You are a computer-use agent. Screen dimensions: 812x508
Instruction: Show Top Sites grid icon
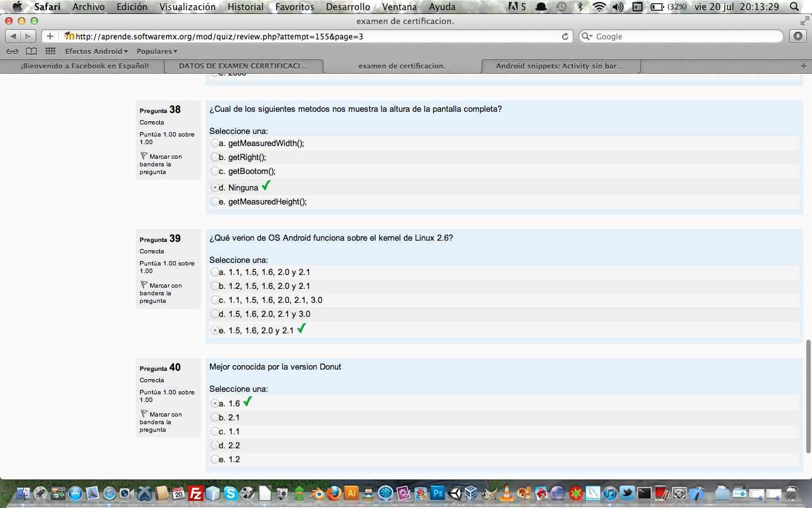click(x=50, y=51)
